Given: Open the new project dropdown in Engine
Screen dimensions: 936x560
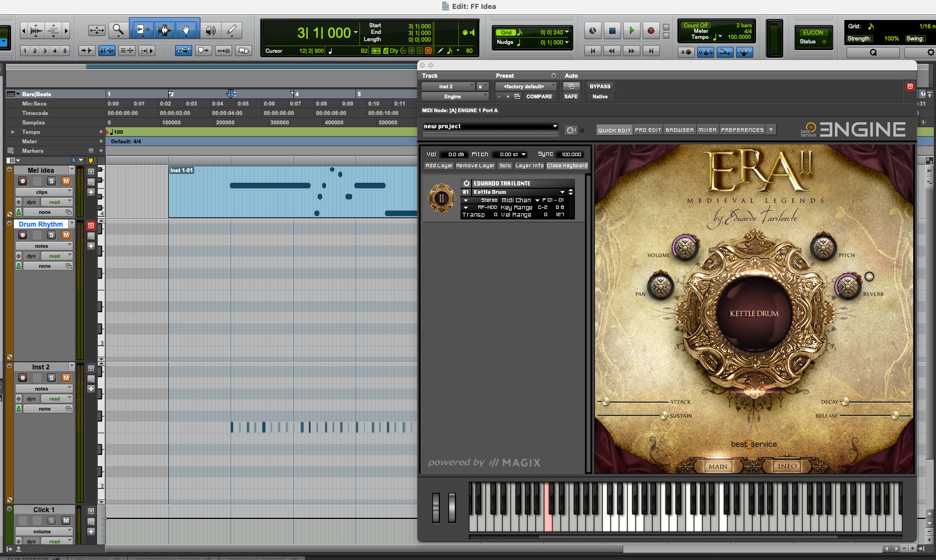Looking at the screenshot, I should click(x=490, y=127).
